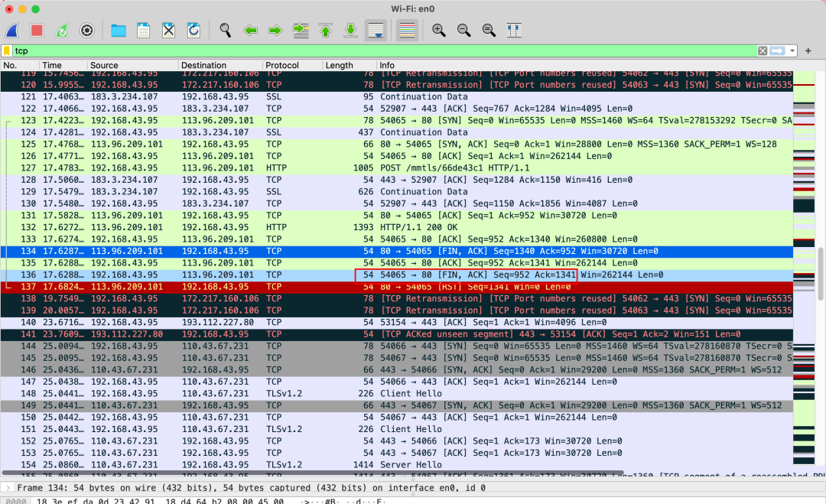Select packet 141 ACKed unseen segment
Screen dimensions: 826x504
pyautogui.click(x=397, y=334)
